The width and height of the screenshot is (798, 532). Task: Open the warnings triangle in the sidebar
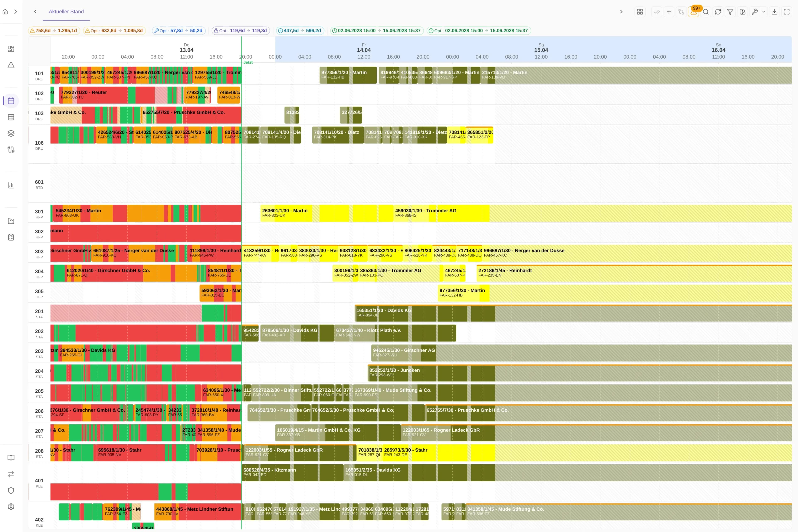[11, 65]
